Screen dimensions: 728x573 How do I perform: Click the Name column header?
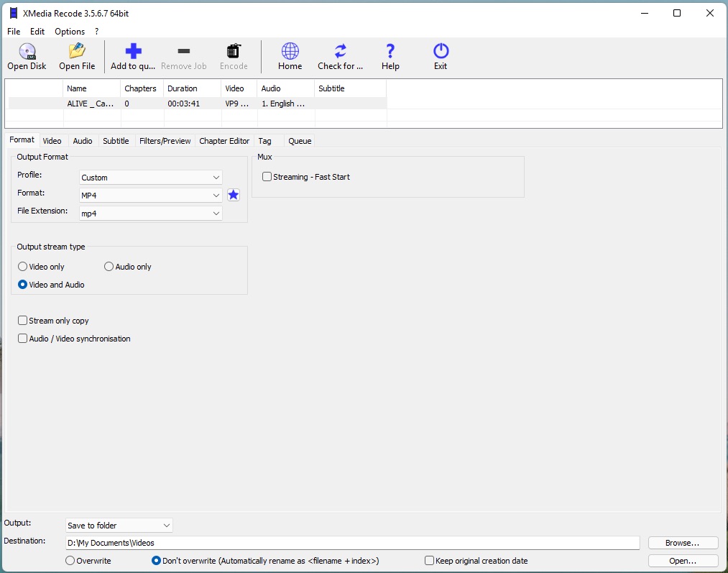click(x=92, y=88)
